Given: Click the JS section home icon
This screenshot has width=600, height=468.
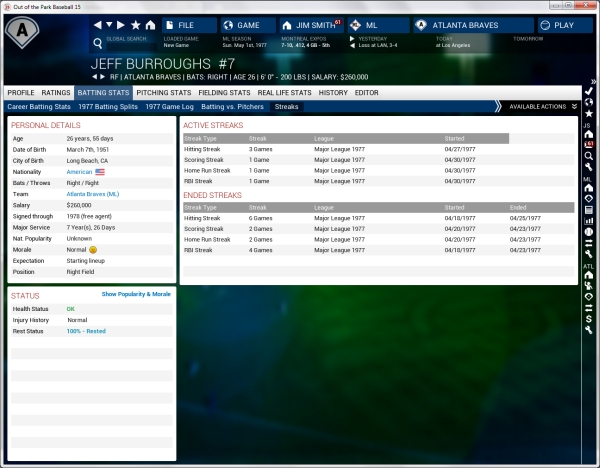Looking at the screenshot, I should point(589,134).
